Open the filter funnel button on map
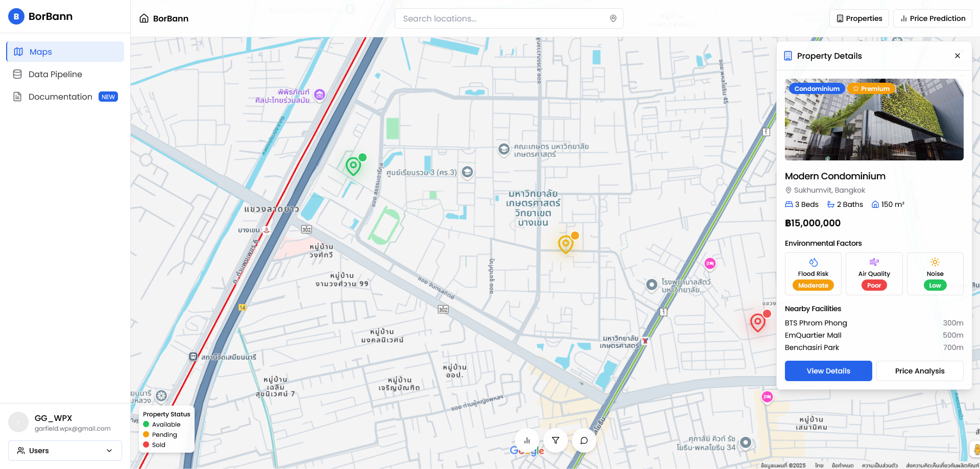 [556, 440]
